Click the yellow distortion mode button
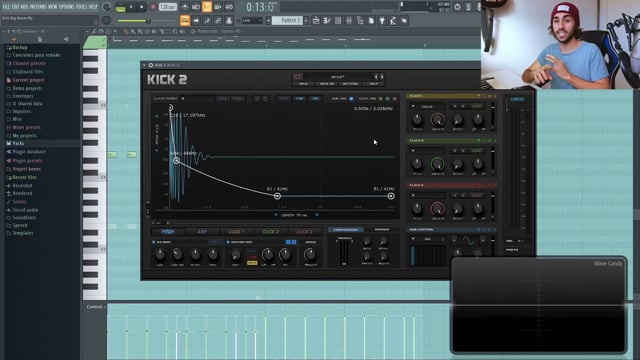Image resolution: width=640 pixels, height=360 pixels. tap(252, 263)
